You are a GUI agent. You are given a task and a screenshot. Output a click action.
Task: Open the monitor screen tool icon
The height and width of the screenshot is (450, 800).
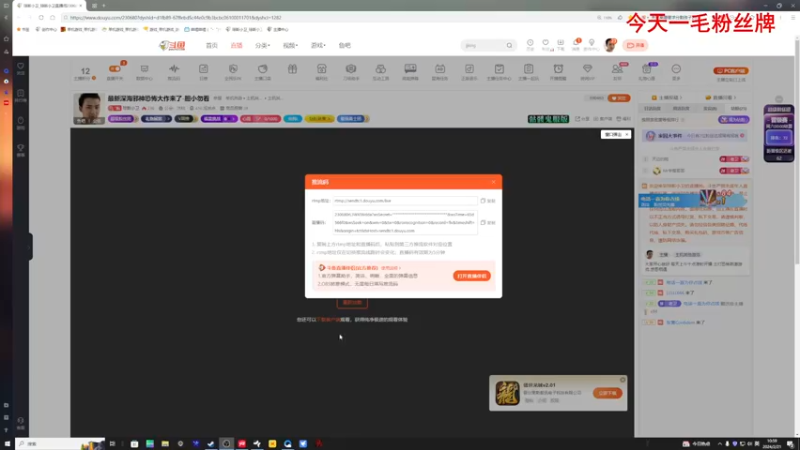(x=410, y=68)
